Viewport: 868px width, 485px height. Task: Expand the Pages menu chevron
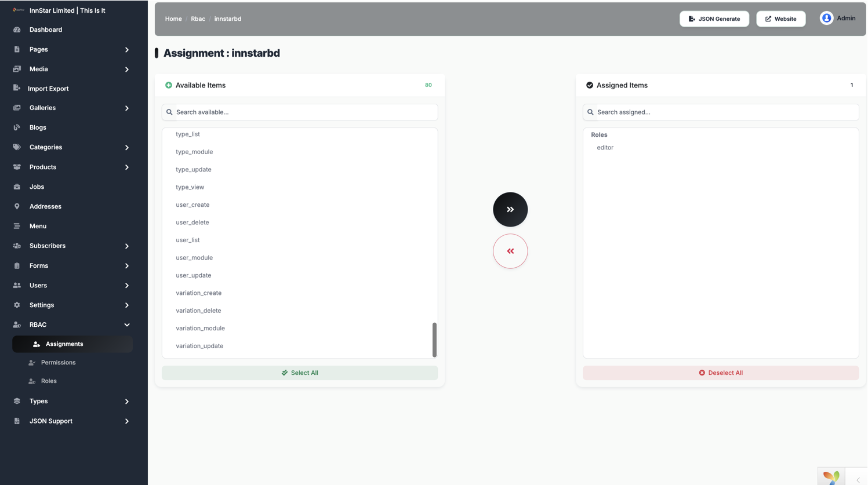pyautogui.click(x=127, y=50)
